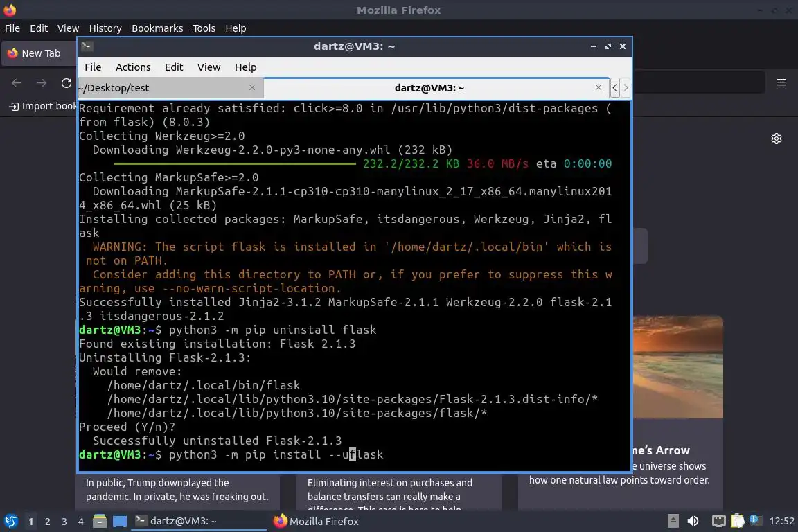This screenshot has width=798, height=532.
Task: Open Firefox Tools menu
Action: coord(204,28)
